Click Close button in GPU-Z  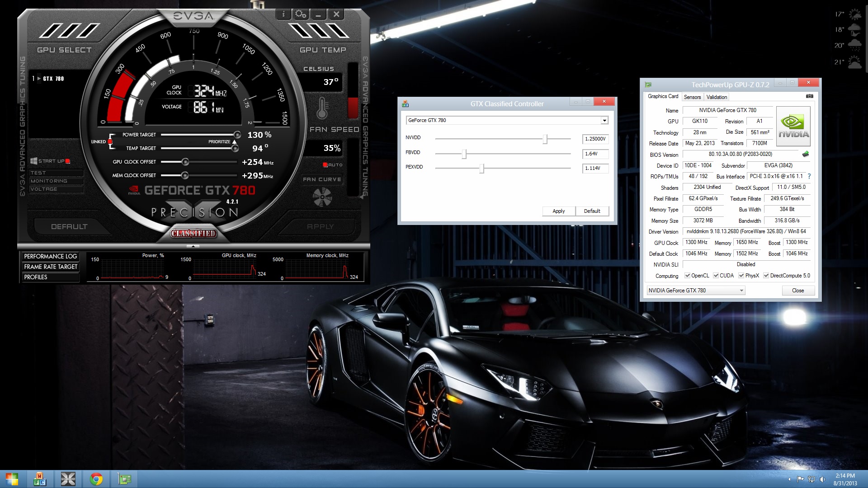tap(798, 291)
